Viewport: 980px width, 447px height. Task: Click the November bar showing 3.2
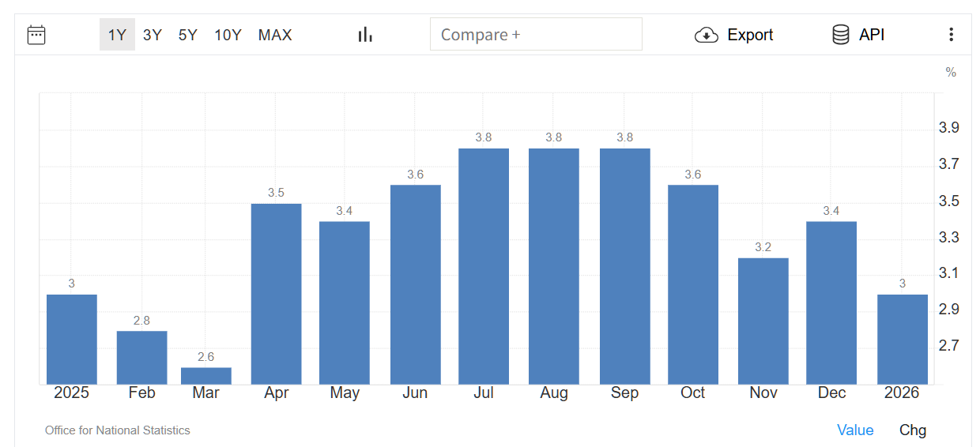point(763,321)
